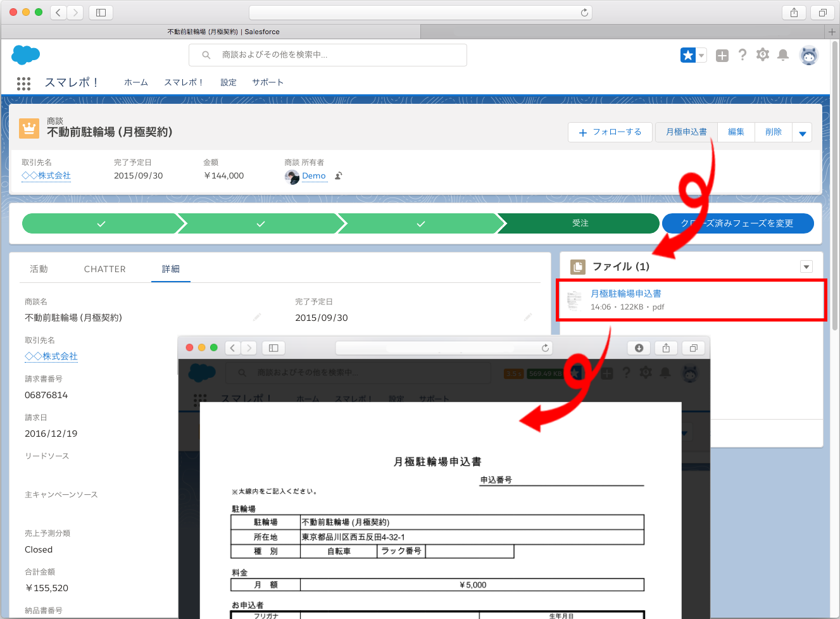Open the user profile avatar
The width and height of the screenshot is (840, 619).
point(809,56)
